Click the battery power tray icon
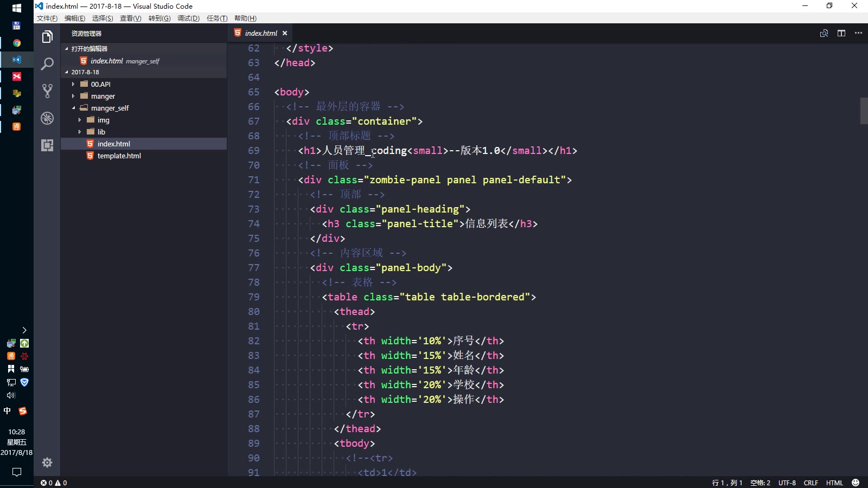The height and width of the screenshot is (488, 868). pos(24,369)
